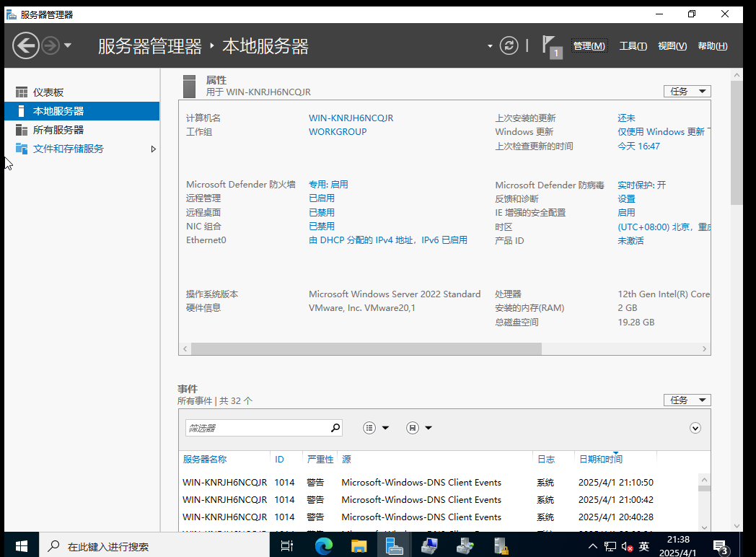Open the taskbar notification center icon
This screenshot has width=756, height=557.
[x=721, y=547]
